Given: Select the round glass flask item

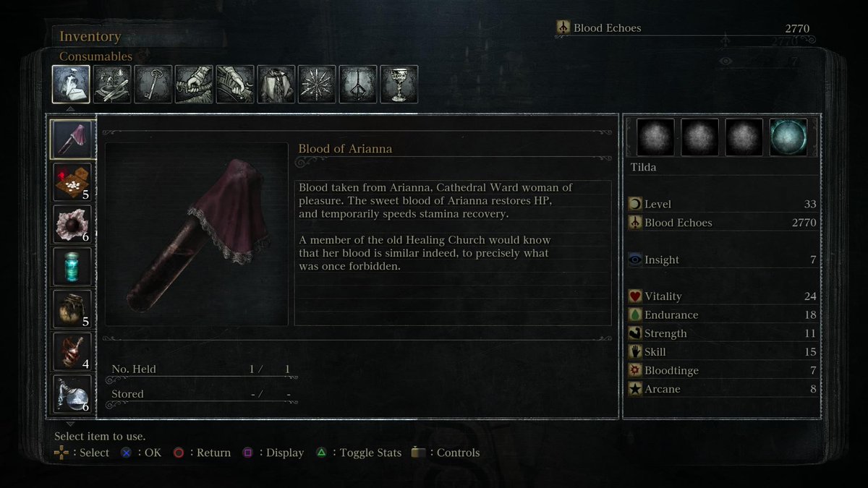Looking at the screenshot, I should 72,394.
